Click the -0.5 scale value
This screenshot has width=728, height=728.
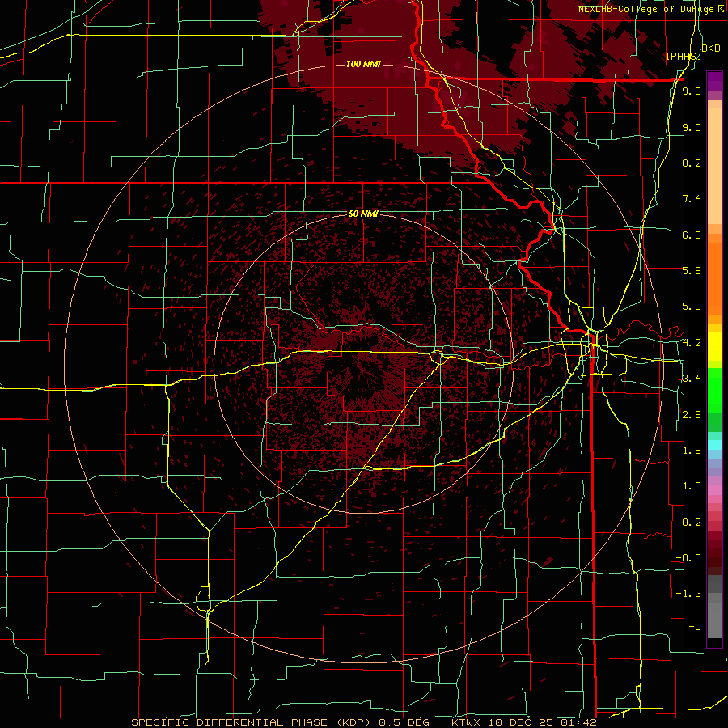(688, 558)
